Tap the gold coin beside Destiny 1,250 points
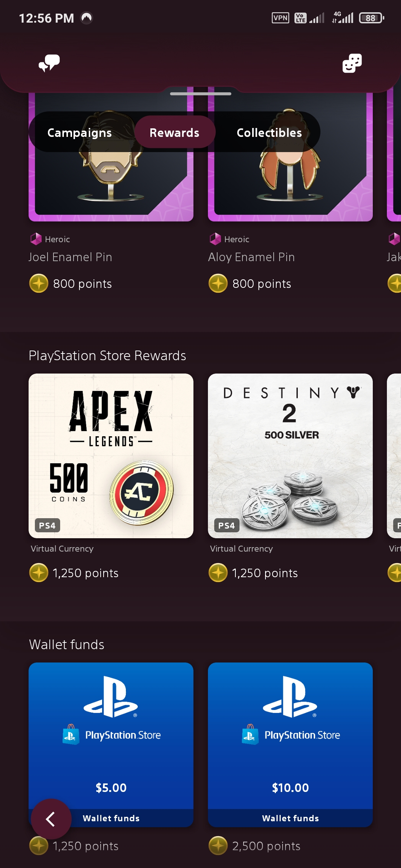The width and height of the screenshot is (401, 868). [218, 573]
